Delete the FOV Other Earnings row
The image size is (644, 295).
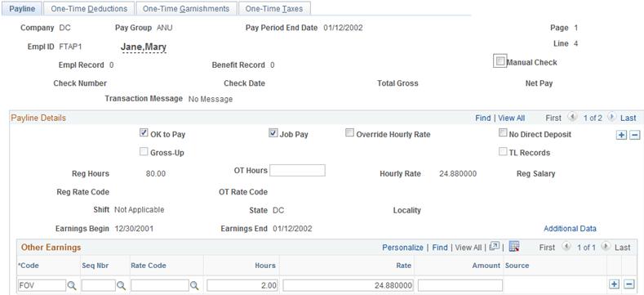[x=628, y=284]
